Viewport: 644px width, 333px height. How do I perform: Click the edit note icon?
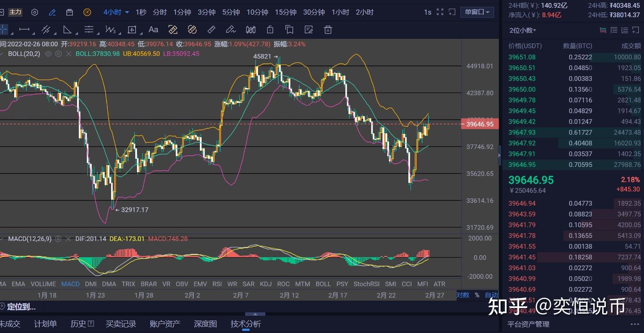[x=309, y=30]
